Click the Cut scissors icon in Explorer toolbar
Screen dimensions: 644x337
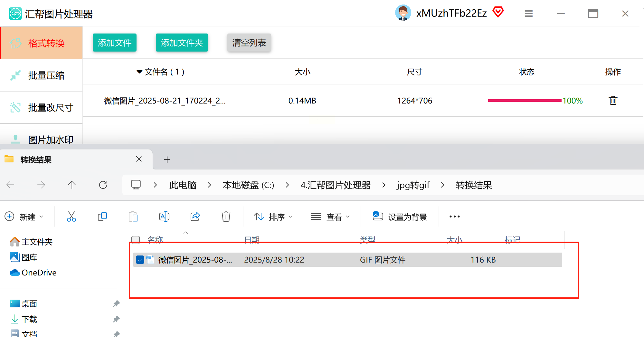tap(71, 217)
